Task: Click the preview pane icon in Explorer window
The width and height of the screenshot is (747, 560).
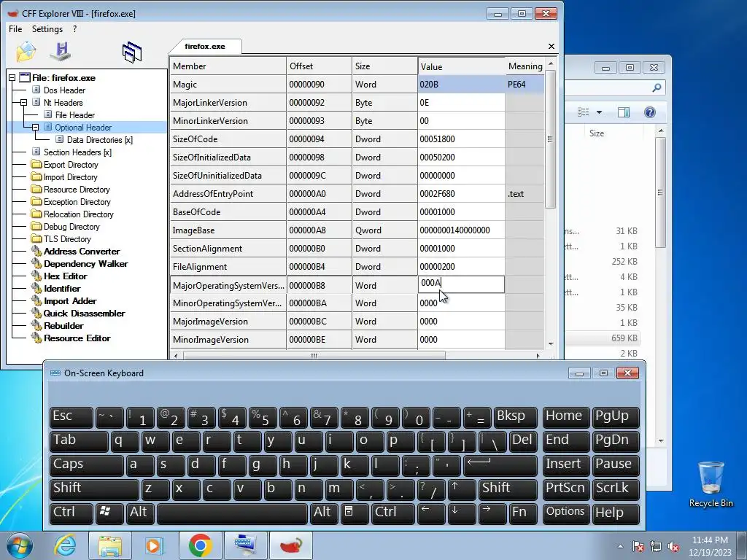Action: [624, 112]
